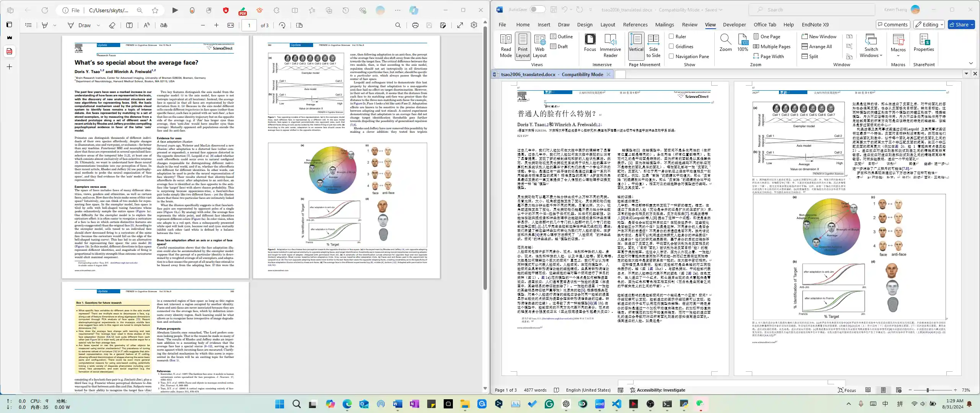Click the Share button
The height and width of the screenshot is (413, 980).
[x=961, y=24]
